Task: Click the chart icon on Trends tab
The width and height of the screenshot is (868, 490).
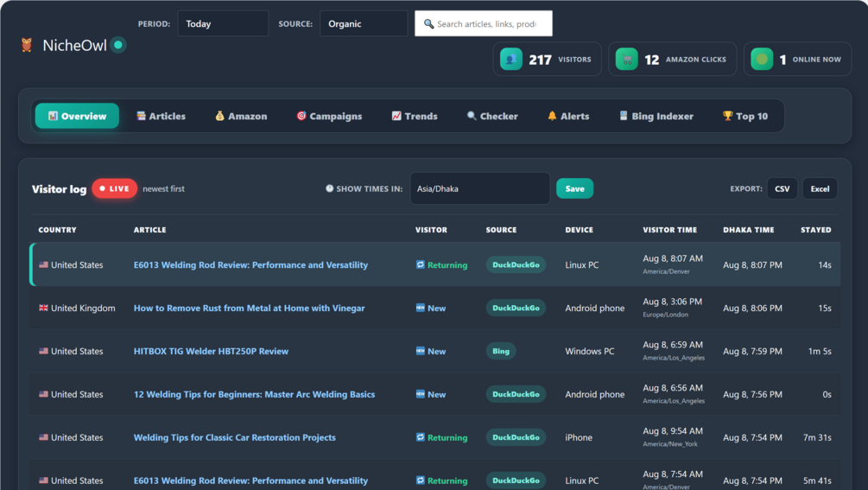Action: (396, 116)
